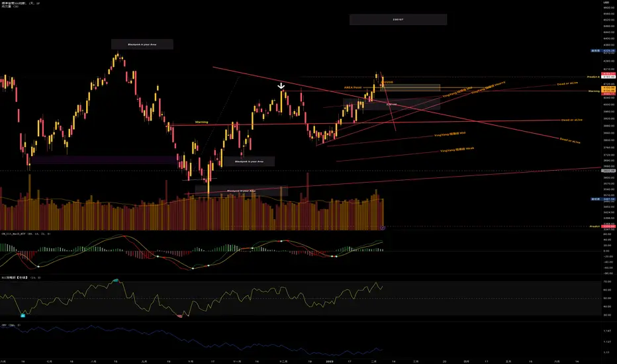Open the OBV indicator legend

(11, 325)
